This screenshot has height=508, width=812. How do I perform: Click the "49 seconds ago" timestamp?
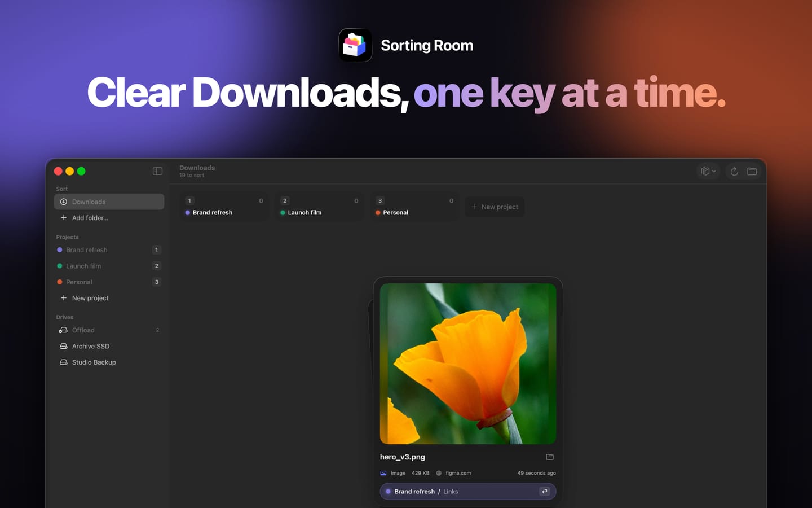536,473
